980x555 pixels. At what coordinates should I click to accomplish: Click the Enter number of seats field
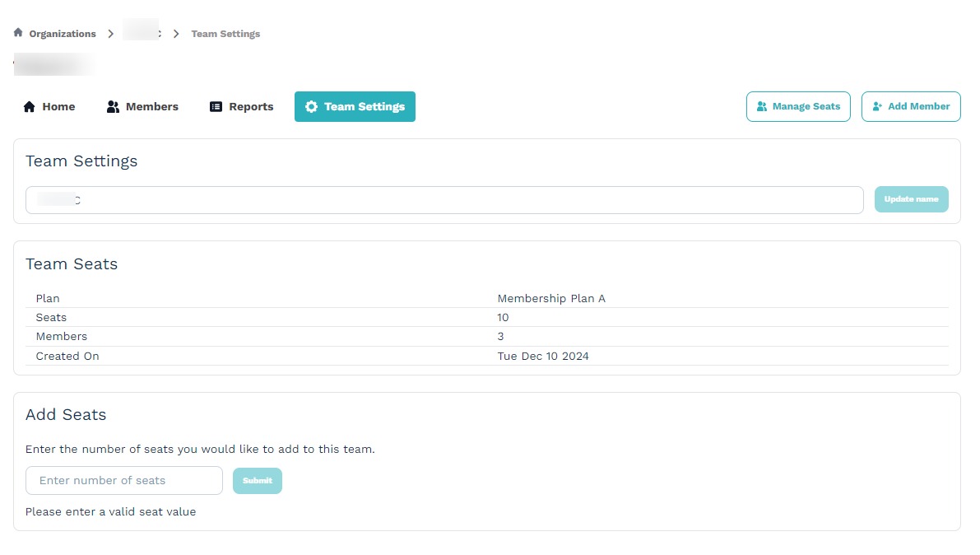(124, 481)
